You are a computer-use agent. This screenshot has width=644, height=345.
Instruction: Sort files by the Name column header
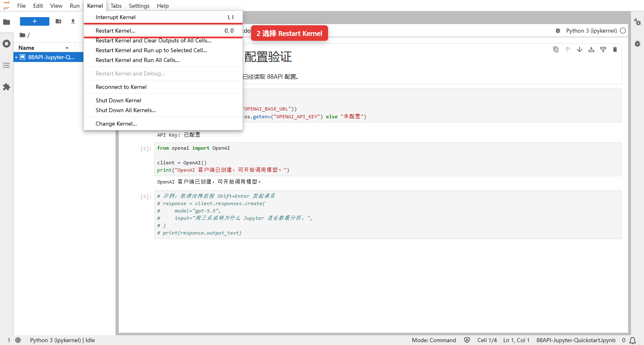pyautogui.click(x=44, y=48)
